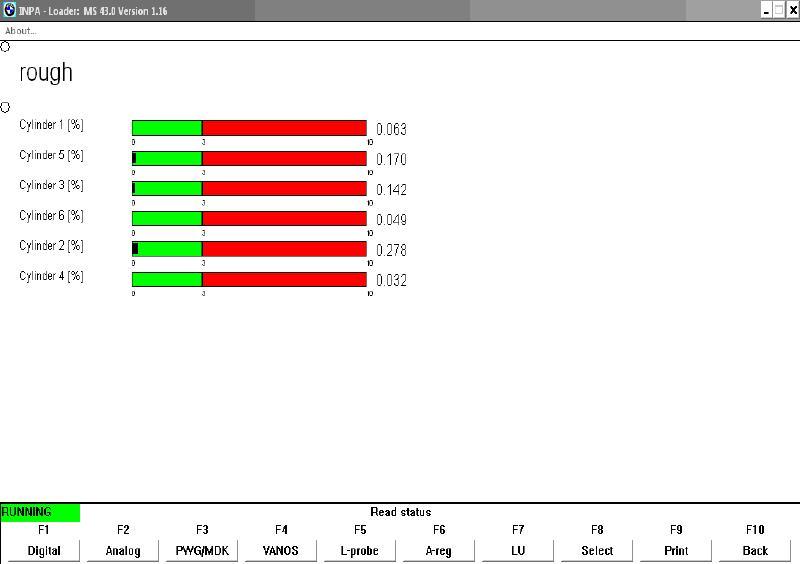Go back using F10 Back button
Screen dimensions: 800x564
755,550
